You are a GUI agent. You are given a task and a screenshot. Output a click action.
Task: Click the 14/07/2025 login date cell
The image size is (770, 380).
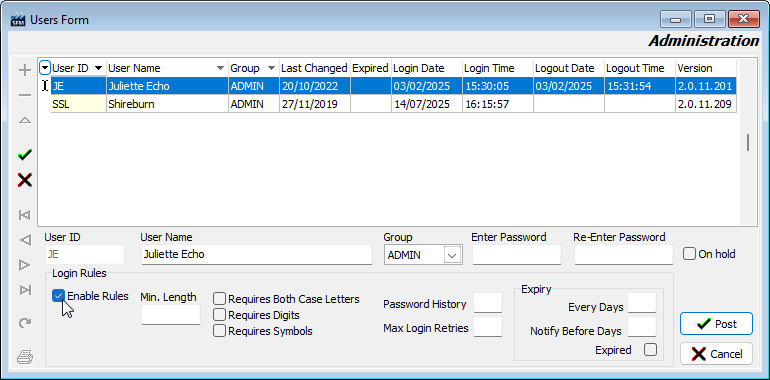[426, 104]
